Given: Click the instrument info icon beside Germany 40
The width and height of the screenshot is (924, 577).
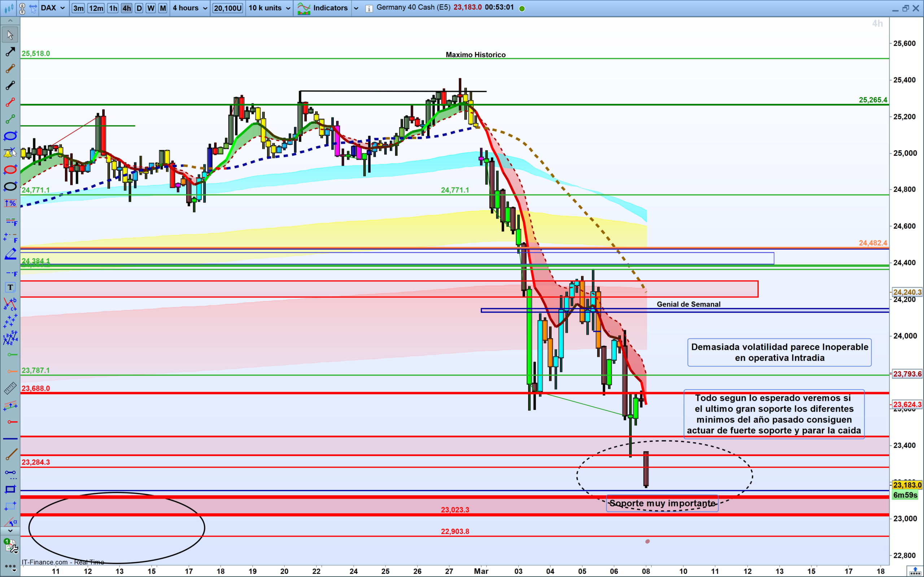Looking at the screenshot, I should (x=369, y=8).
